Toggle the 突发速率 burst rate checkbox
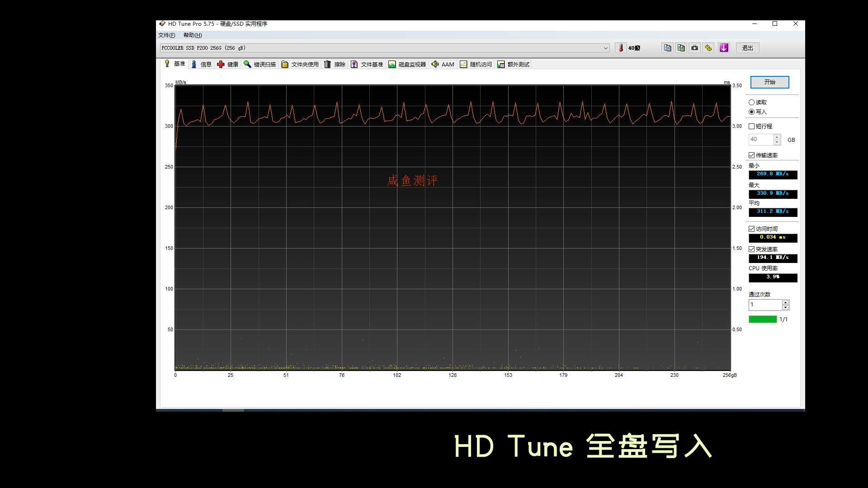This screenshot has width=868, height=488. [751, 249]
